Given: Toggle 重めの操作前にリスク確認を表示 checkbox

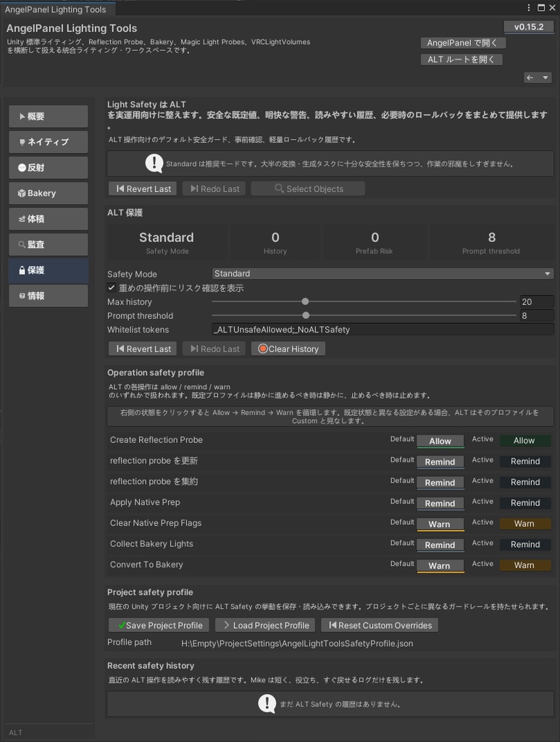Looking at the screenshot, I should (x=112, y=288).
